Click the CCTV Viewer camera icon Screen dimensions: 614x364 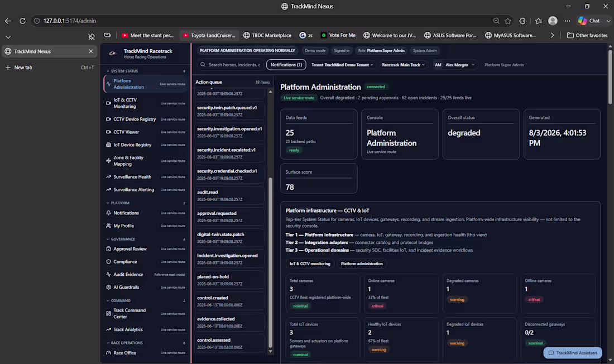[108, 132]
